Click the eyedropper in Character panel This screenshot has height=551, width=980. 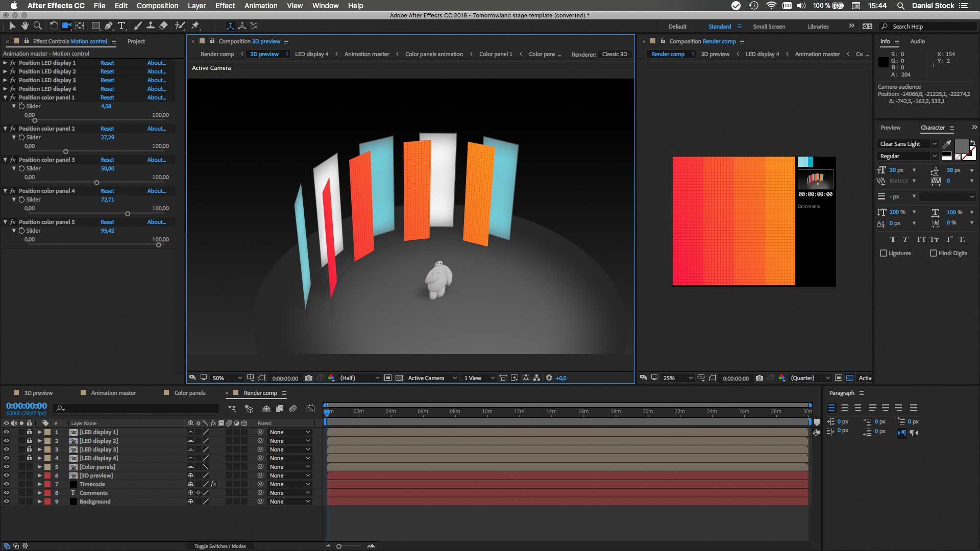pos(947,144)
